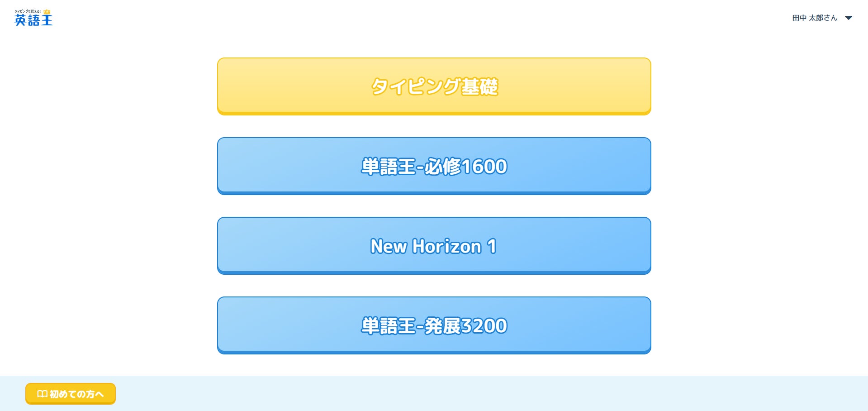Screen dimensions: 868x411
Task: Click the 英 character in the logo
Action: click(20, 20)
